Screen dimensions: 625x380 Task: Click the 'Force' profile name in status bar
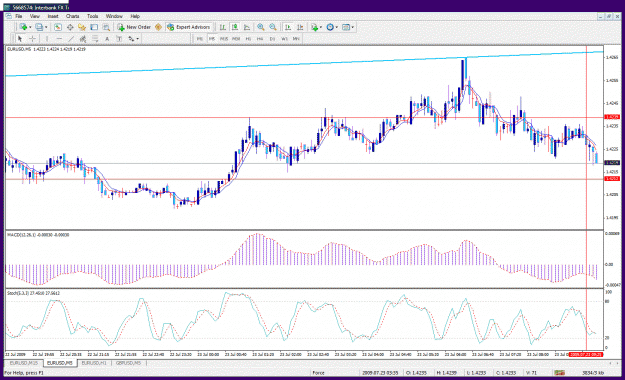coord(318,373)
